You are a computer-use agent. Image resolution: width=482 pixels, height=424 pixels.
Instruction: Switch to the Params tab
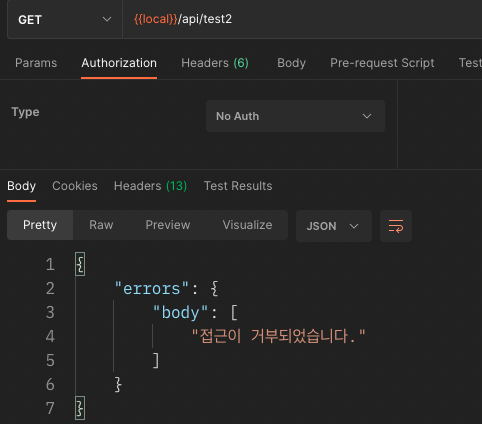click(x=36, y=63)
